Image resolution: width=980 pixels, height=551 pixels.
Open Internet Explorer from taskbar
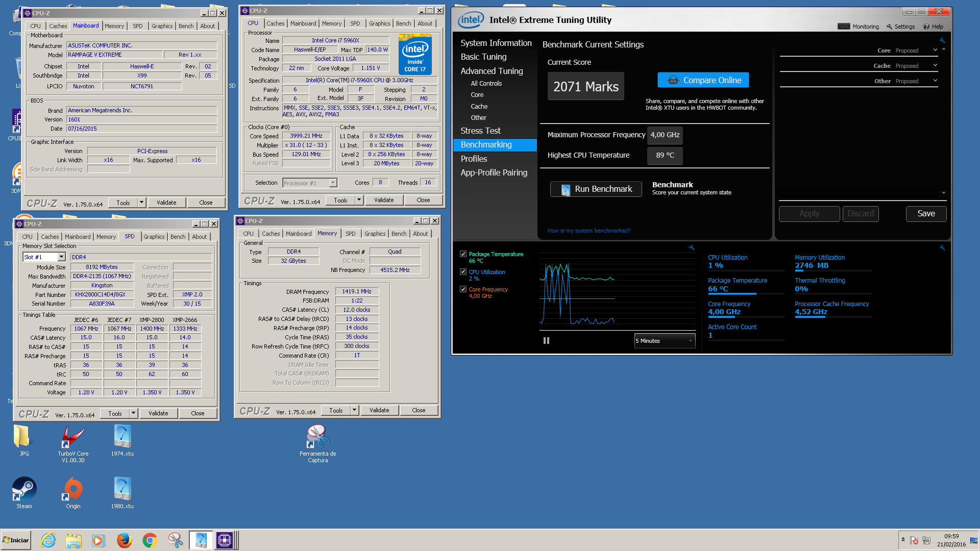coord(48,540)
